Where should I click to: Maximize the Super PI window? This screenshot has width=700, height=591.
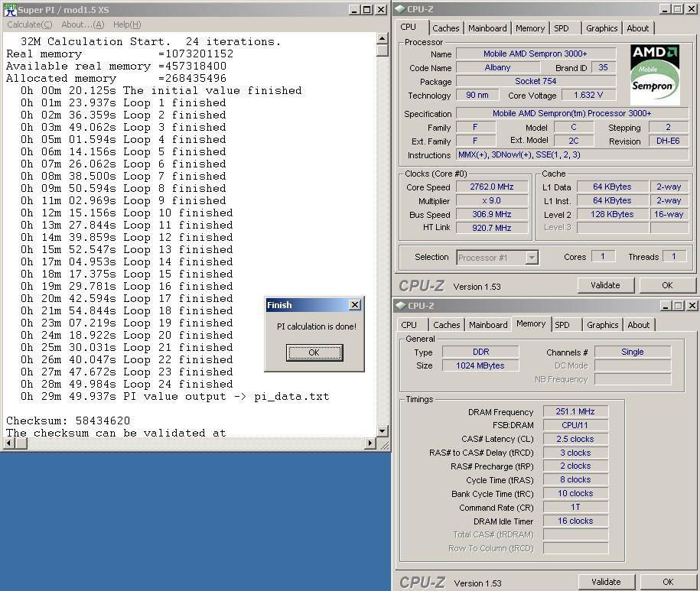pyautogui.click(x=366, y=9)
